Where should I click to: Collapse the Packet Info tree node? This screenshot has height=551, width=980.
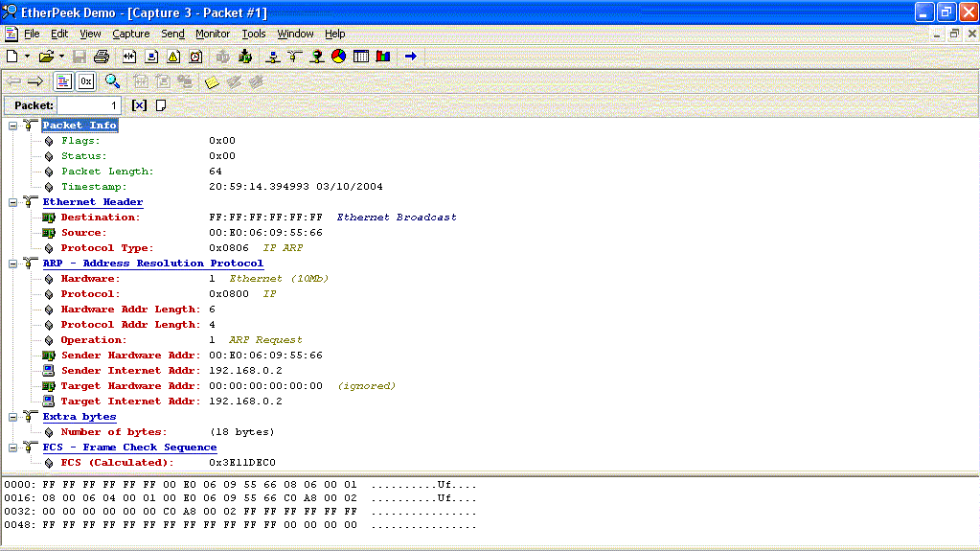click(12, 126)
